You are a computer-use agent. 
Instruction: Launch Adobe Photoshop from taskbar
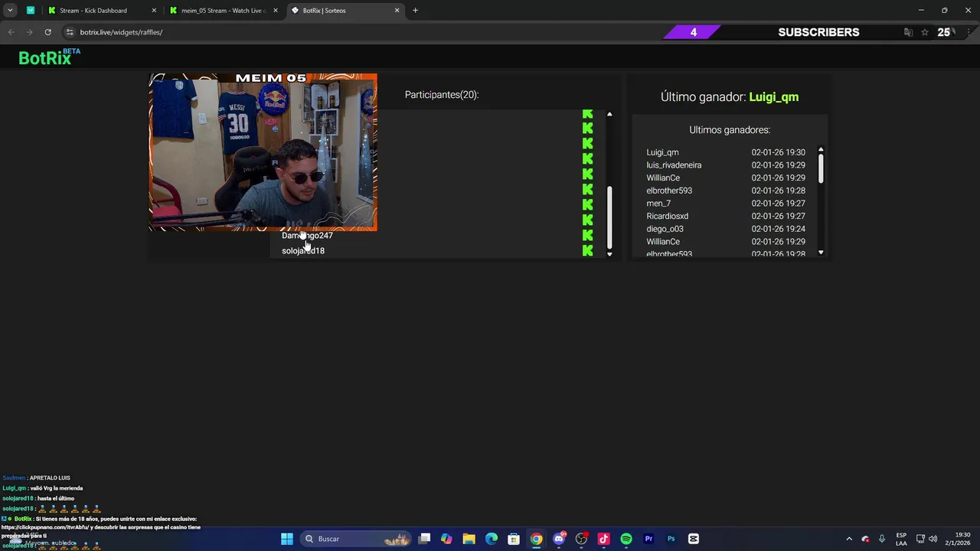[671, 539]
